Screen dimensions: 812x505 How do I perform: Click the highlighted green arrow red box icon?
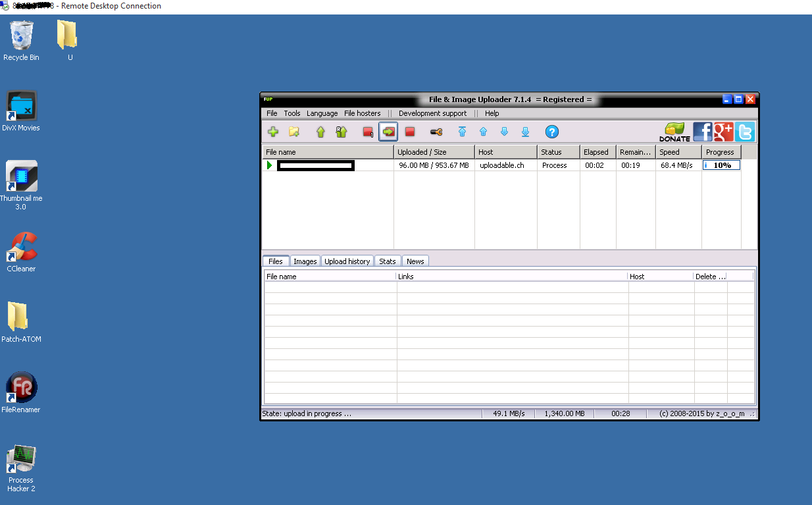tap(388, 132)
